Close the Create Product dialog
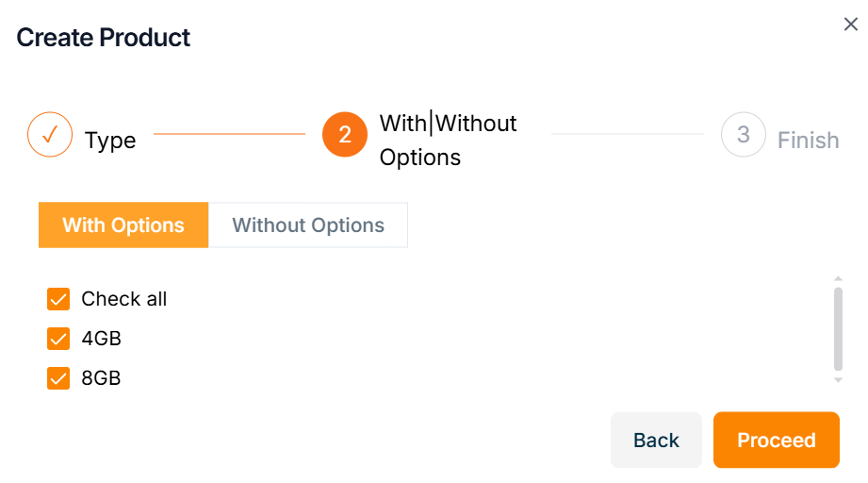Screen dimensions: 868x483 click(850, 25)
